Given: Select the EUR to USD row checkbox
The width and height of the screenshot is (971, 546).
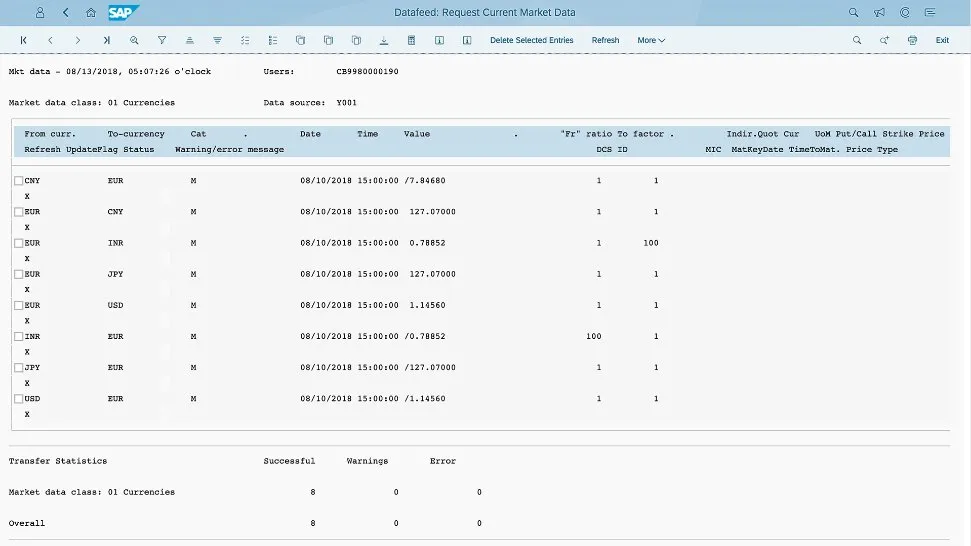Looking at the screenshot, I should pos(18,305).
